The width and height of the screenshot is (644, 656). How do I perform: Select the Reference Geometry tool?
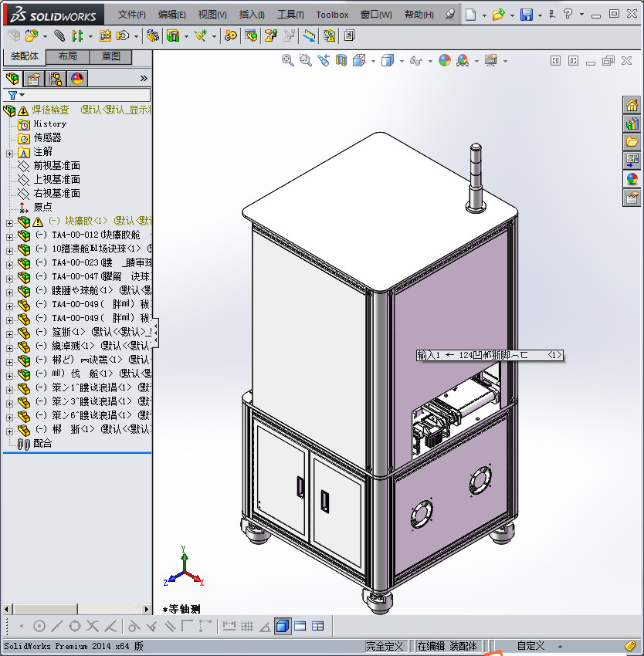pyautogui.click(x=201, y=36)
